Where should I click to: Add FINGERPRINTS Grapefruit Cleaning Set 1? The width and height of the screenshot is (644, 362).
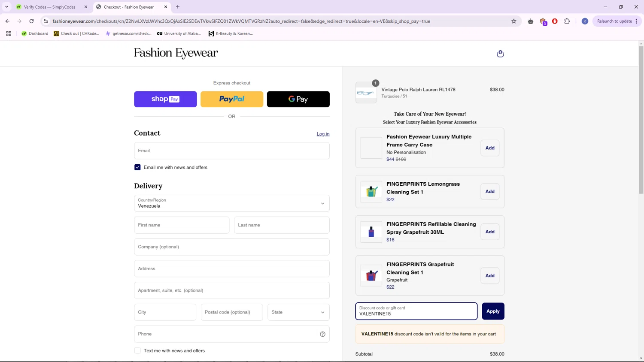click(490, 276)
